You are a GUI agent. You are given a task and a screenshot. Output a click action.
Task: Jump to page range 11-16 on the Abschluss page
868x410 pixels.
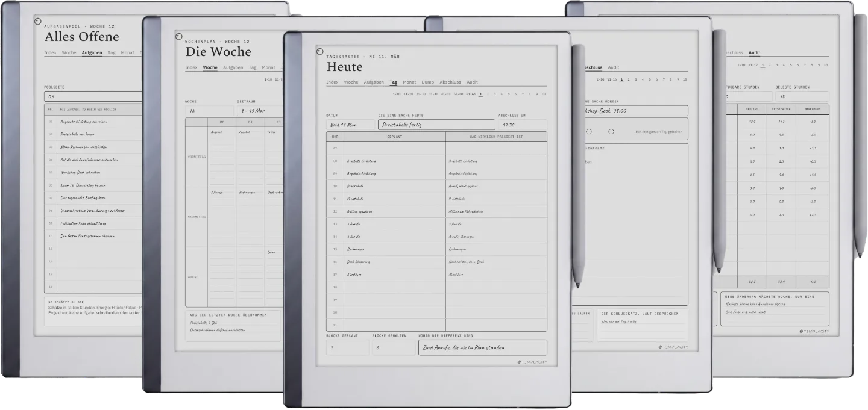point(612,79)
